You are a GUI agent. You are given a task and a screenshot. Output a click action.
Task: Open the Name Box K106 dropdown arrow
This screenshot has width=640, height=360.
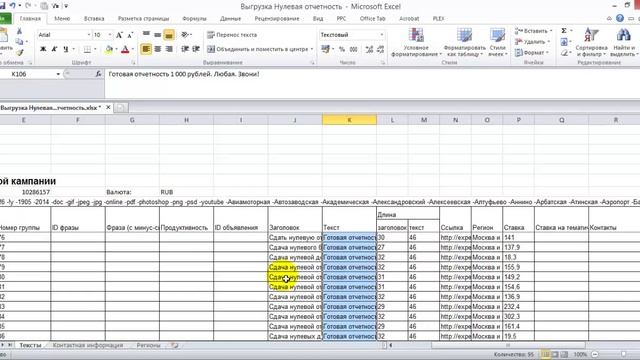[58, 74]
